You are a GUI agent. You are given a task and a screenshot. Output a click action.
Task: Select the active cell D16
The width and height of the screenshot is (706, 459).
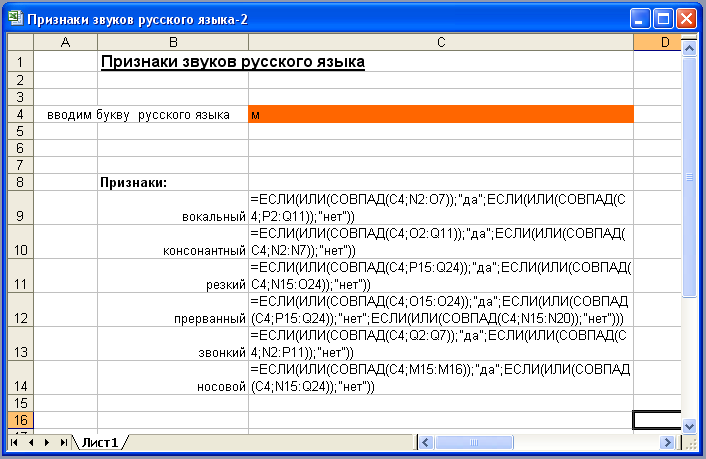[x=657, y=420]
